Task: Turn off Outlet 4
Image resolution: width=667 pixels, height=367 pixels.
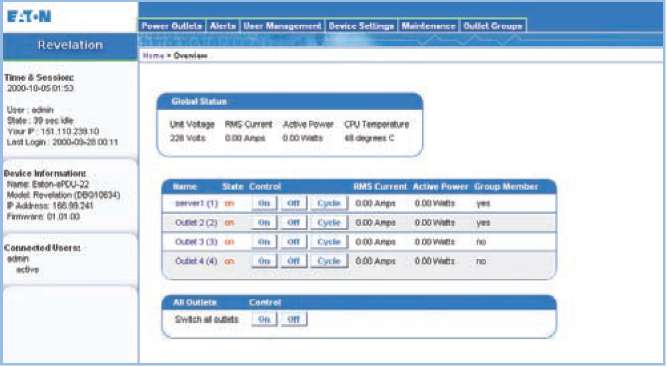Action: click(x=294, y=261)
